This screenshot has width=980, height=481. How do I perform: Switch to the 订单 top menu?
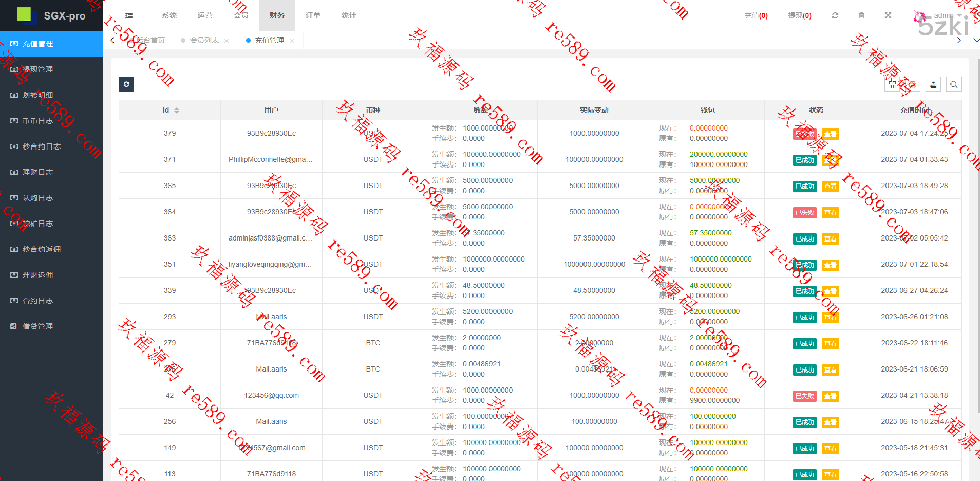coord(313,16)
